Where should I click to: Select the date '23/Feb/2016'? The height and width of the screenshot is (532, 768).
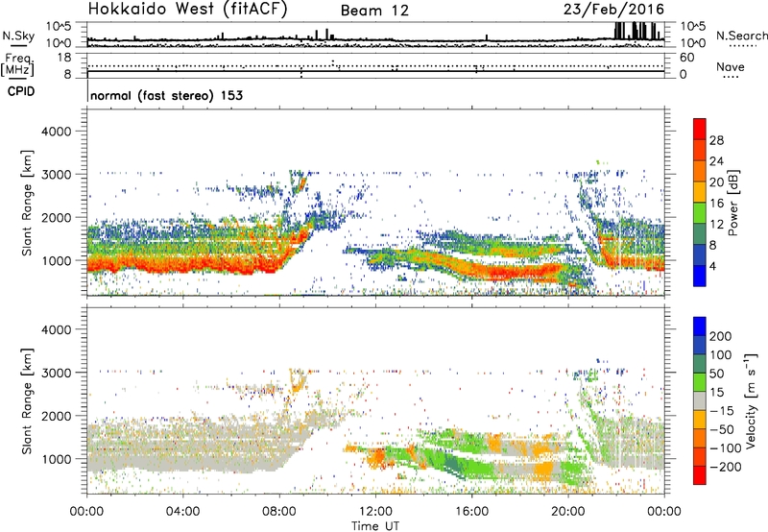point(613,10)
